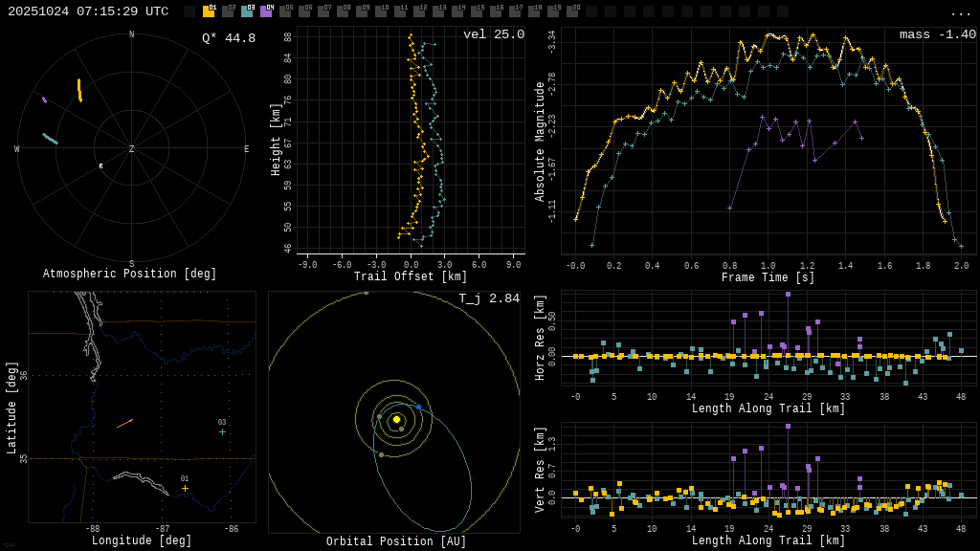Click the blue Earth dot on its orbit
Viewport: 980px width, 551px height.
tap(418, 408)
